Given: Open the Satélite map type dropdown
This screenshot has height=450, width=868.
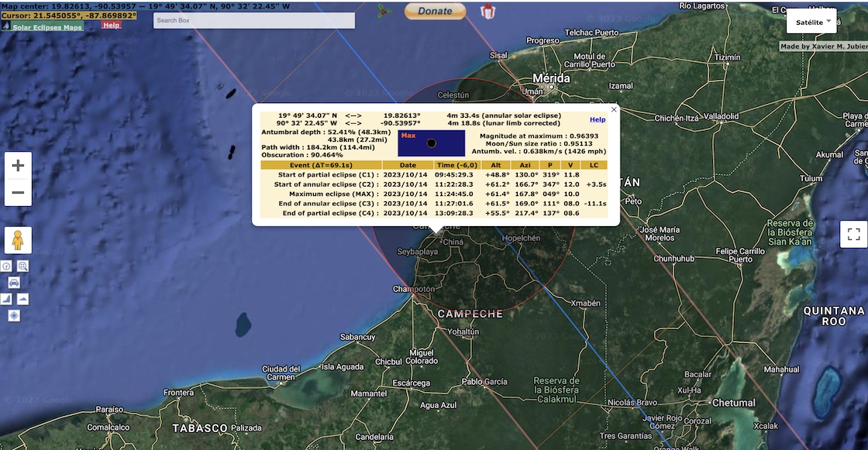Looking at the screenshot, I should click(811, 22).
